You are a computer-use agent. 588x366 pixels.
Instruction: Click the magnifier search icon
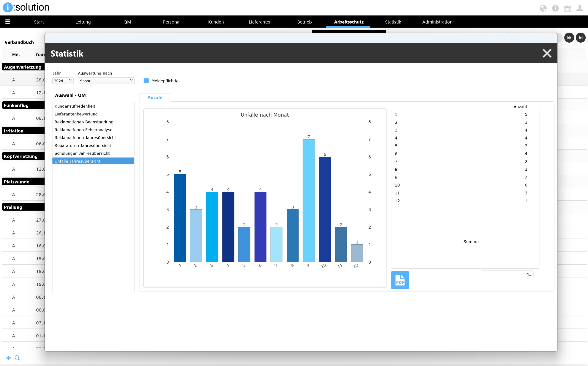coord(17,358)
